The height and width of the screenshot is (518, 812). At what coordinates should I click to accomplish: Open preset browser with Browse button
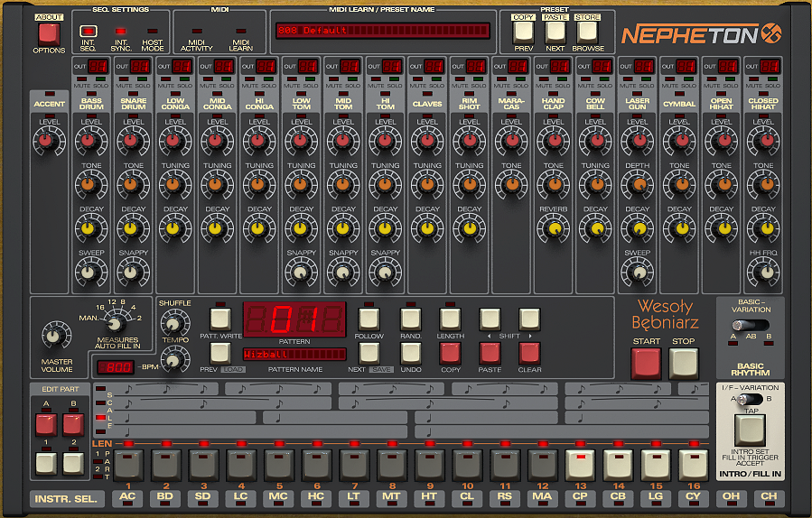point(588,32)
